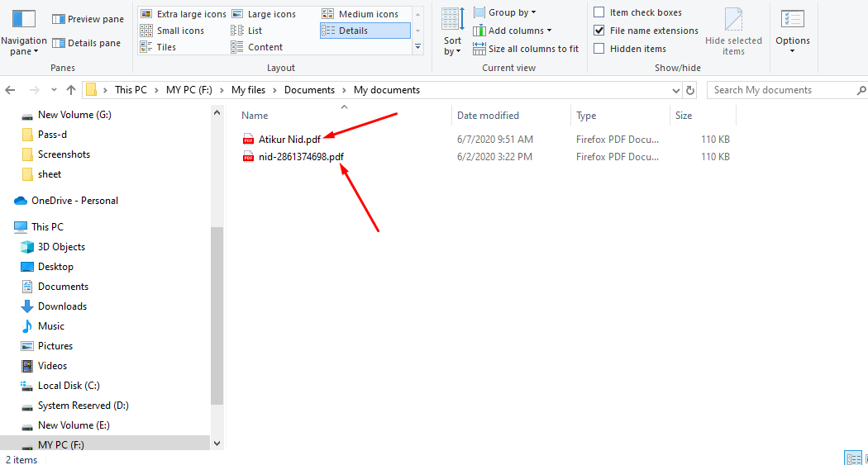Click the sidebar scroll down arrow

[217, 444]
